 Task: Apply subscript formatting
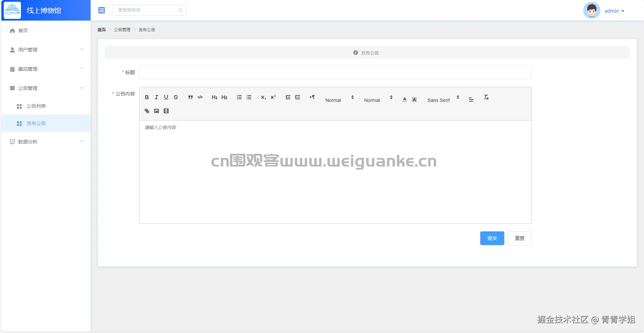tap(263, 97)
